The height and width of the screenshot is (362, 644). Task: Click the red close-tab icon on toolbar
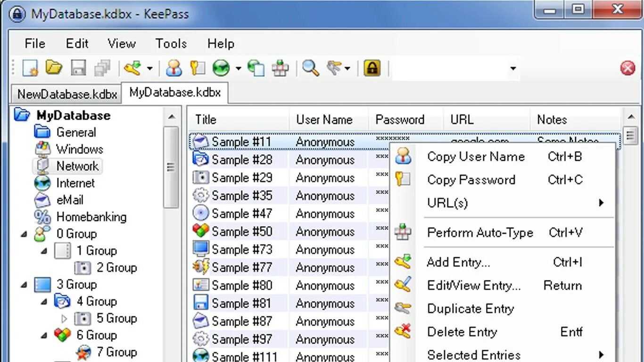(x=627, y=68)
